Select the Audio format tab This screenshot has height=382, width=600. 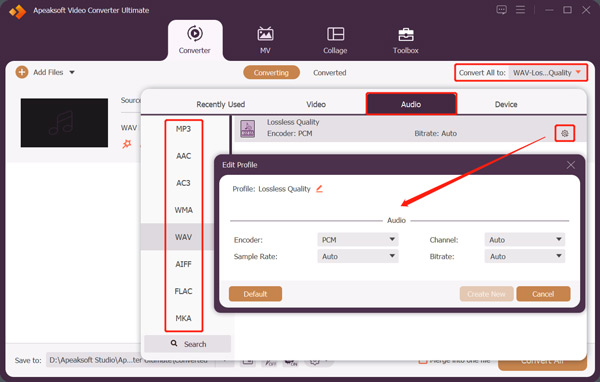[x=411, y=104]
